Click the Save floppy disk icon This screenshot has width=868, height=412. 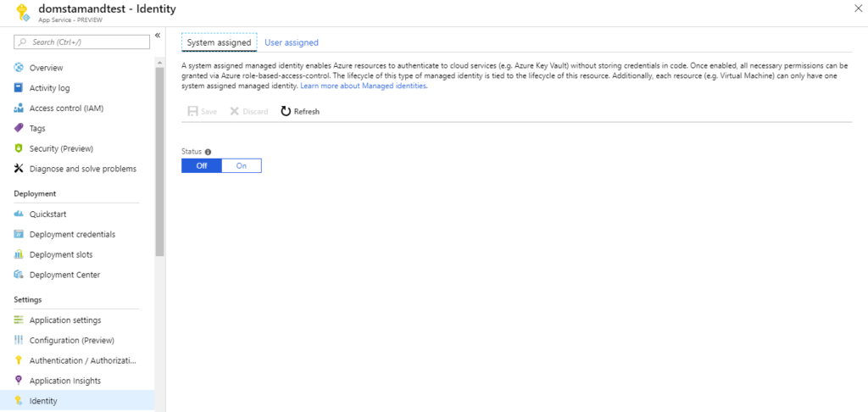192,111
